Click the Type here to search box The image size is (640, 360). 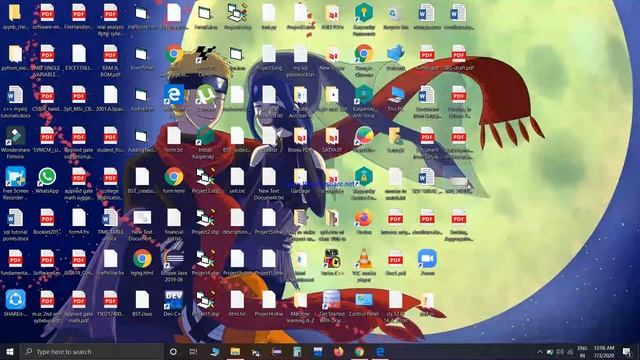coord(92,351)
